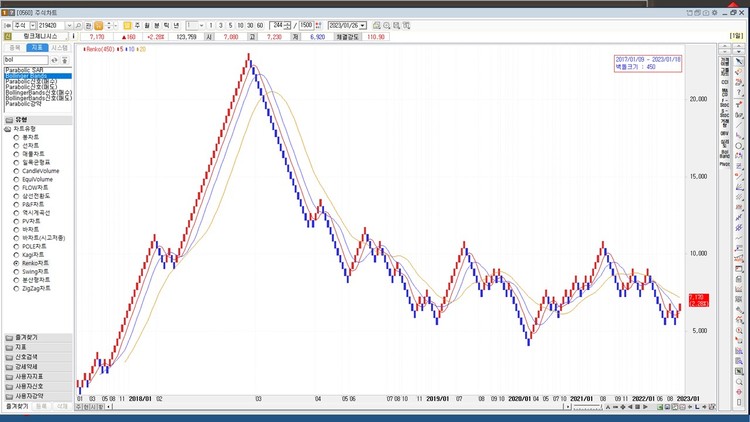Select the ZigZag차트 chart type
The image size is (750, 422).
click(x=32, y=289)
